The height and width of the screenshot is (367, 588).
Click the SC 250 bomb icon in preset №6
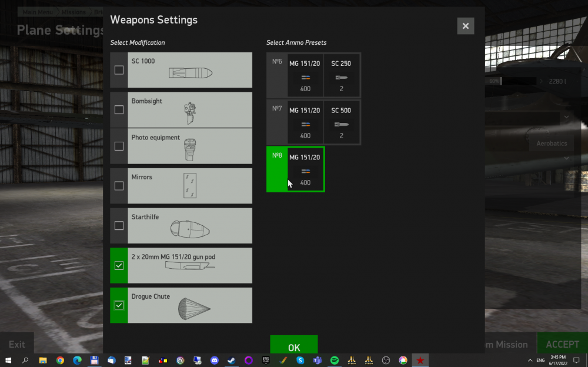click(x=341, y=77)
